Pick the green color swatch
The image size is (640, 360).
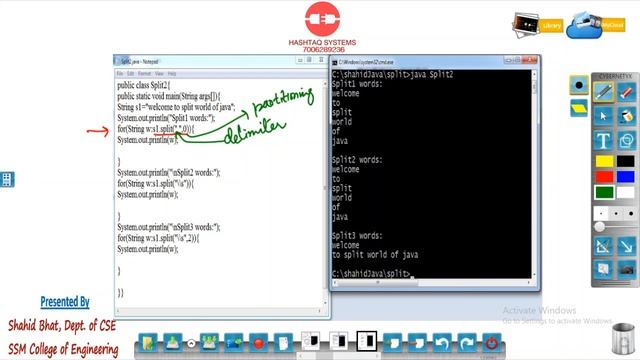(x=604, y=192)
